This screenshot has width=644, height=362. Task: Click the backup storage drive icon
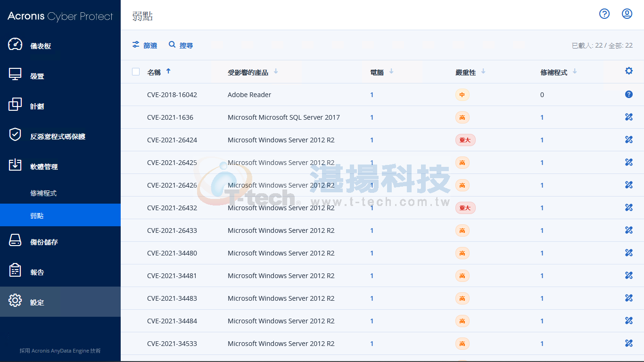point(15,240)
